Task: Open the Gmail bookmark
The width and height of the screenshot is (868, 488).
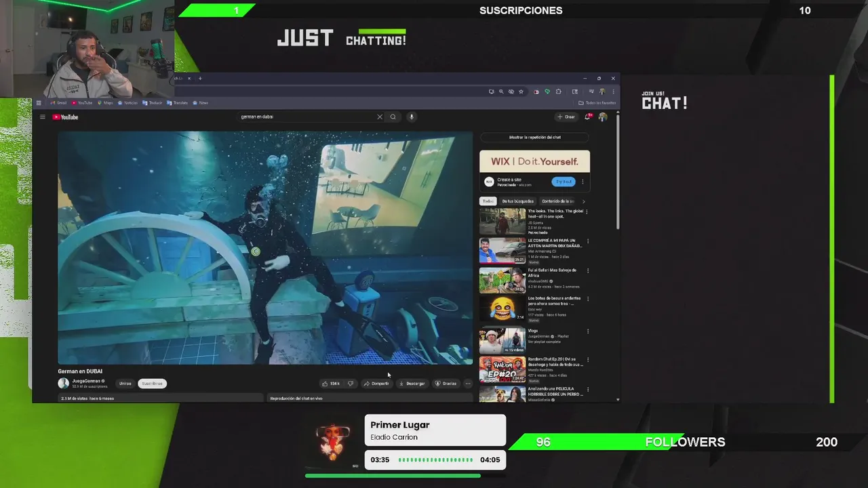Action: click(x=58, y=103)
